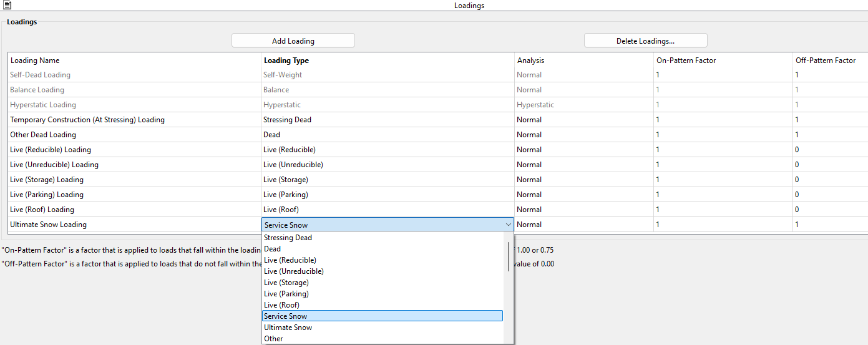Choose Other in the dropdown list
This screenshot has height=345, width=868.
coord(273,339)
